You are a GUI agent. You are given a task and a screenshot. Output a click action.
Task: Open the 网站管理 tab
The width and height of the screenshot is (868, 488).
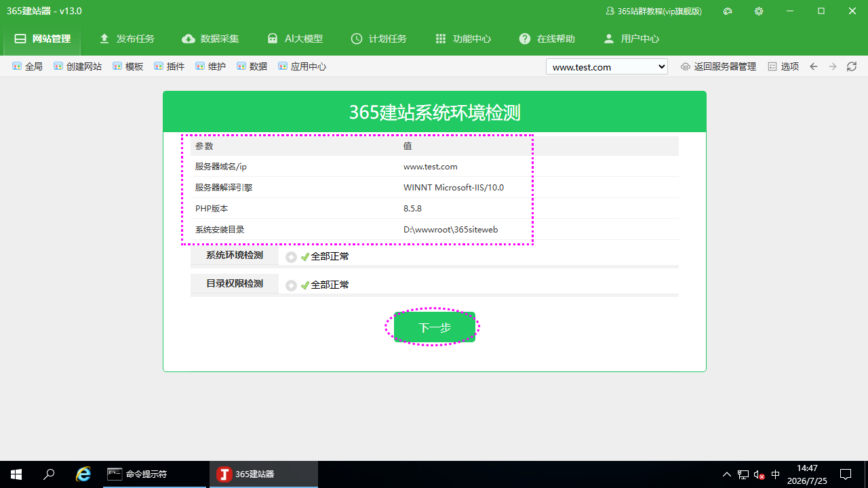pos(42,39)
